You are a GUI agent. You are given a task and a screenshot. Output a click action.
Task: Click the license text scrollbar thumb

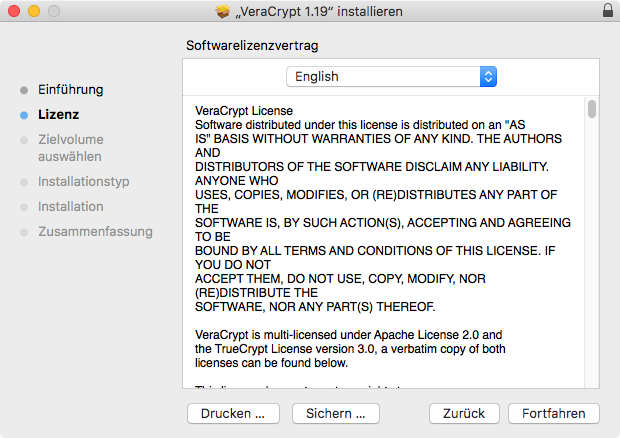[592, 108]
